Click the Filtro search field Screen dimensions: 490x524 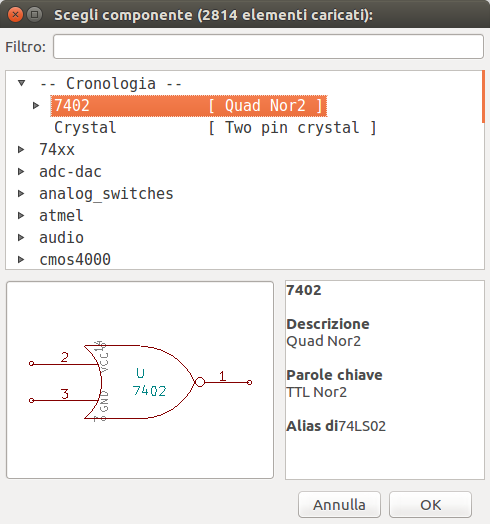268,46
